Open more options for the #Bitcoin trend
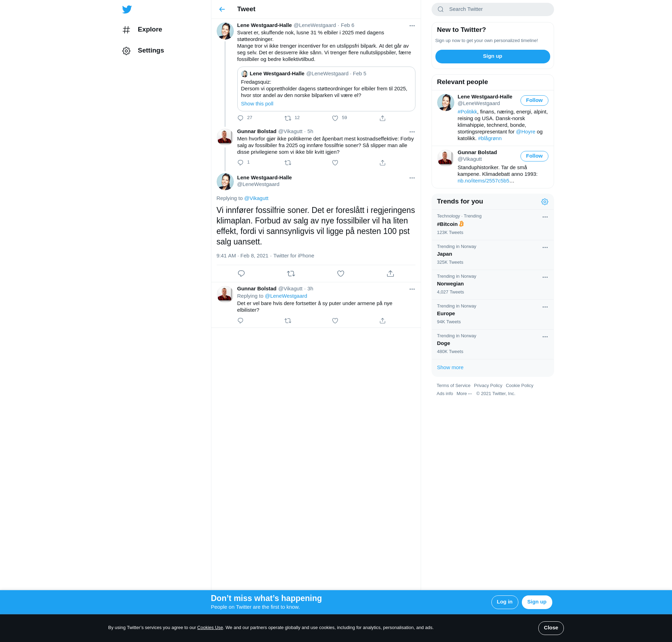This screenshot has height=642, width=672. coord(545,217)
